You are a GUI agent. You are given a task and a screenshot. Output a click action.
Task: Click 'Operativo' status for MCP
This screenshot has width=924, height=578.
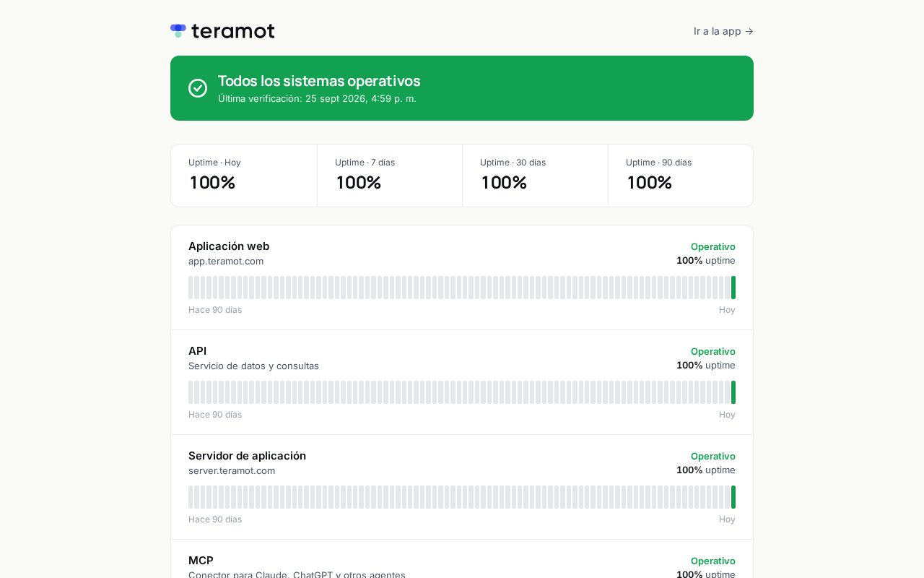(x=713, y=561)
